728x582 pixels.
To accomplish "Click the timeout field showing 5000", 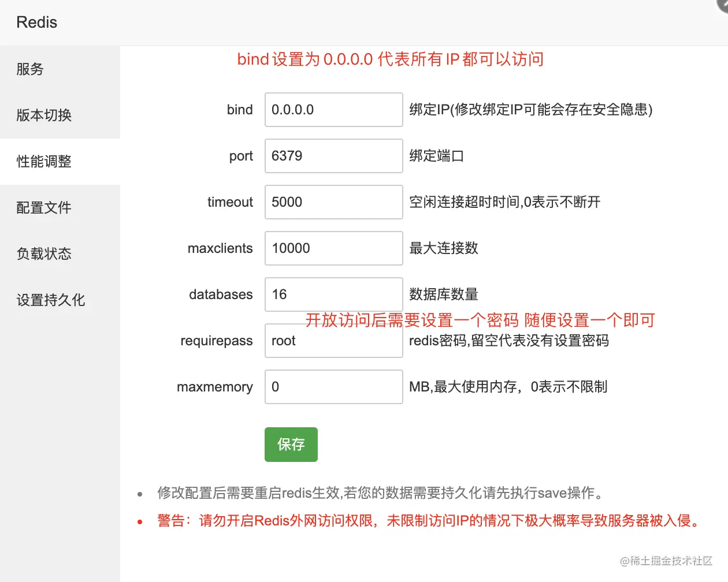I will pyautogui.click(x=334, y=202).
